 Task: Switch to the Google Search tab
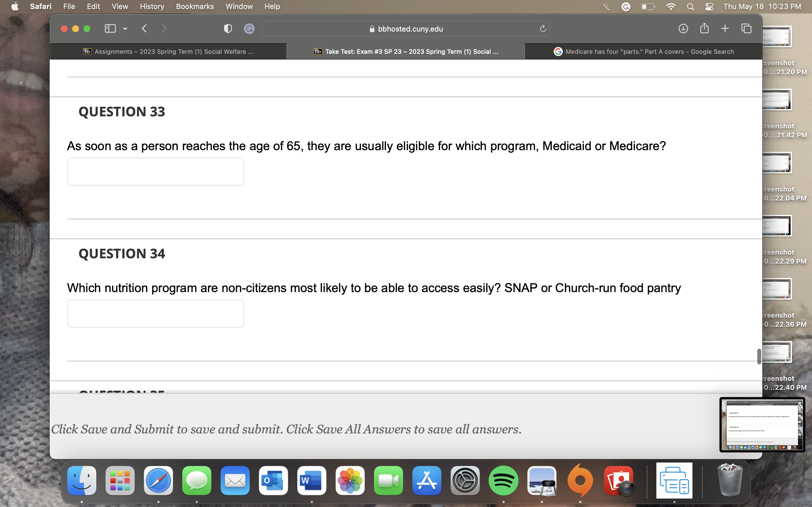[x=644, y=51]
